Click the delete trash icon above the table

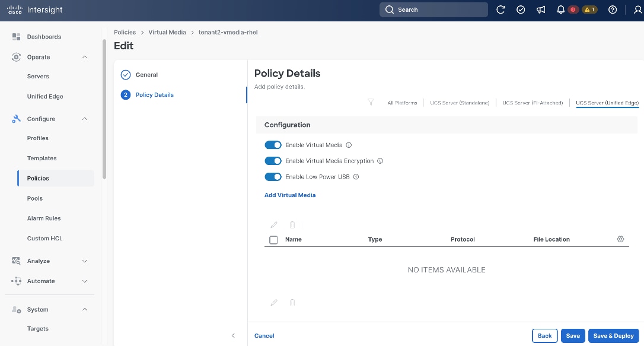pos(292,225)
